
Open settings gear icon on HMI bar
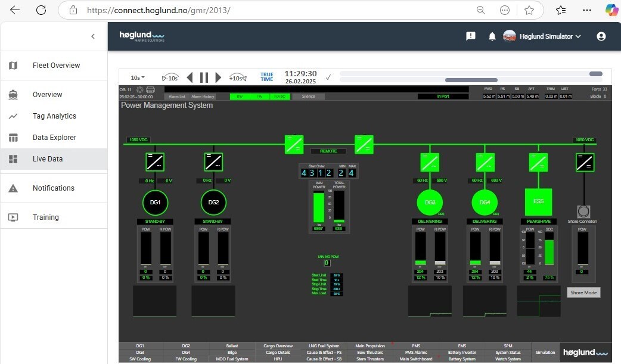click(139, 90)
